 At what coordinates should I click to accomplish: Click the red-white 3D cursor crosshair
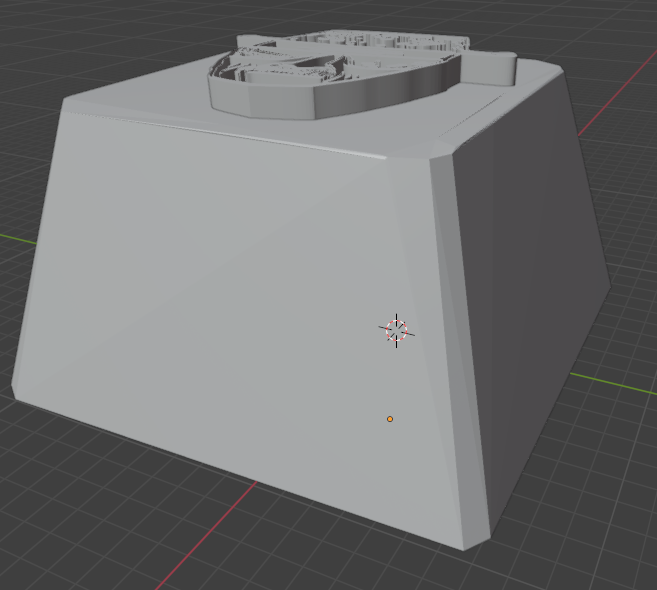[396, 330]
